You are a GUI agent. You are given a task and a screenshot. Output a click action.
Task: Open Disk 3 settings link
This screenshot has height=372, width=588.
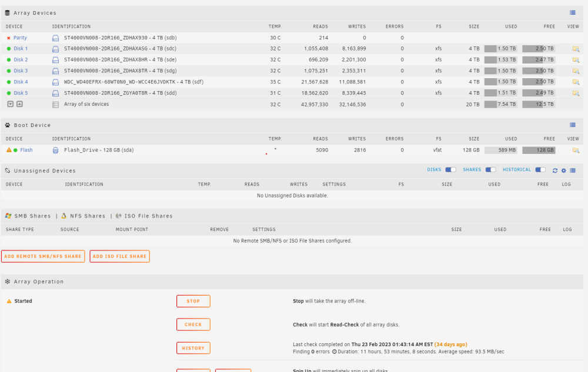[x=21, y=71]
